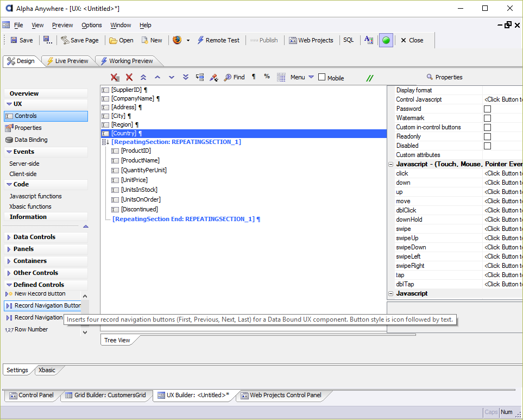Expand the Other Controls group
The image size is (523, 420).
click(9, 273)
